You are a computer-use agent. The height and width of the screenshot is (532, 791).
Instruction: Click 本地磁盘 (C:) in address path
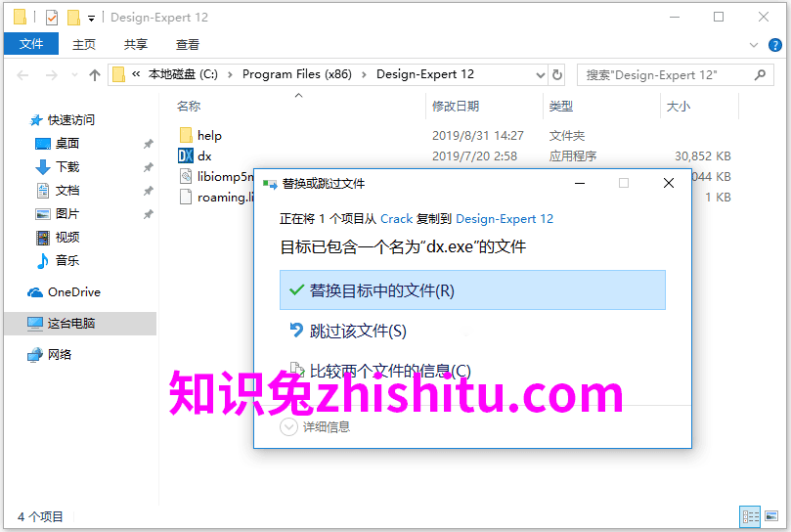(183, 74)
